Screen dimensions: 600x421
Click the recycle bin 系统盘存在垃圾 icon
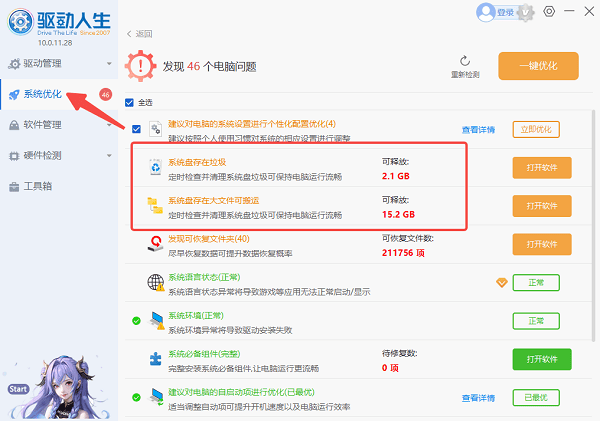tap(155, 167)
